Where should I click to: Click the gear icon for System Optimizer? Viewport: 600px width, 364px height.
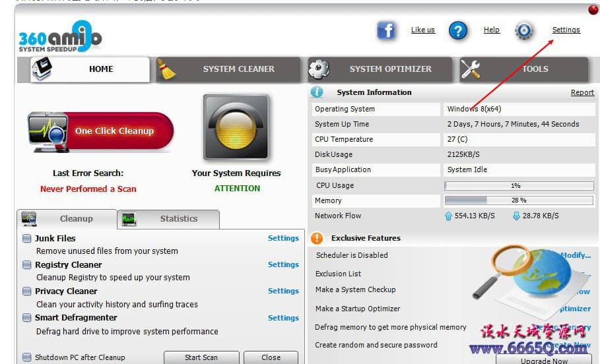coord(319,69)
